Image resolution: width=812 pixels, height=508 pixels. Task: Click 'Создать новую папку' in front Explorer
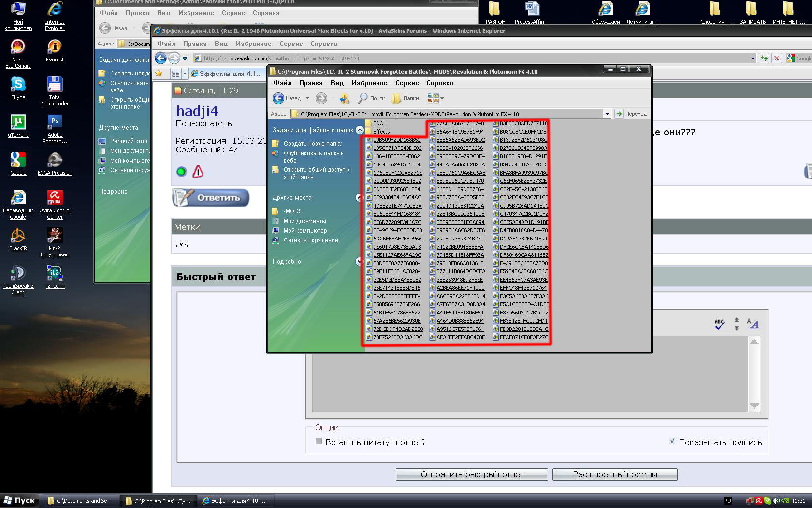coord(312,144)
